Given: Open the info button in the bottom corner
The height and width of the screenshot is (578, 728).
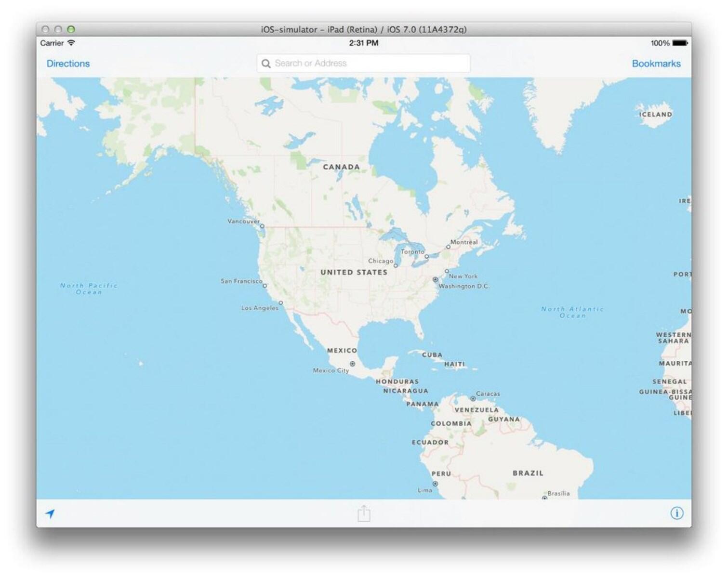Looking at the screenshot, I should pyautogui.click(x=676, y=513).
